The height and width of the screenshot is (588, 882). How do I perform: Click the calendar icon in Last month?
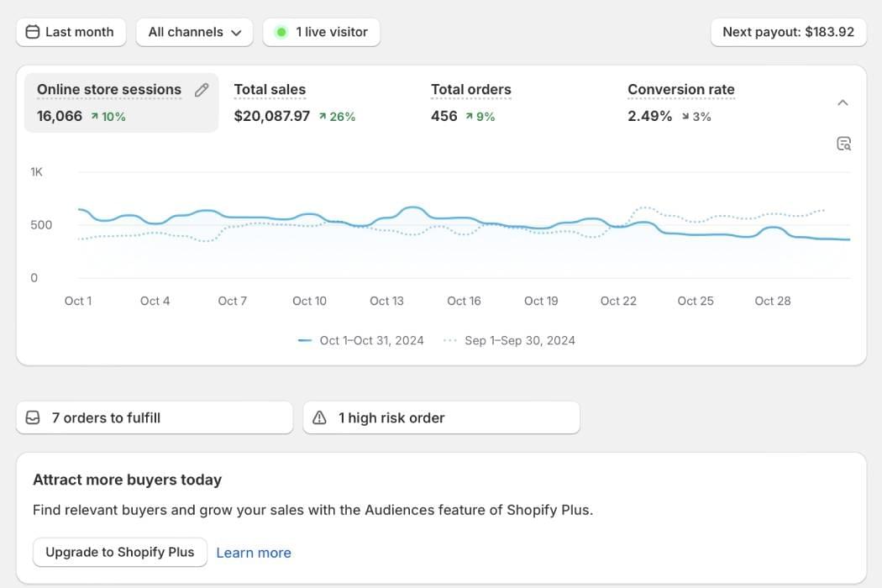pyautogui.click(x=33, y=32)
